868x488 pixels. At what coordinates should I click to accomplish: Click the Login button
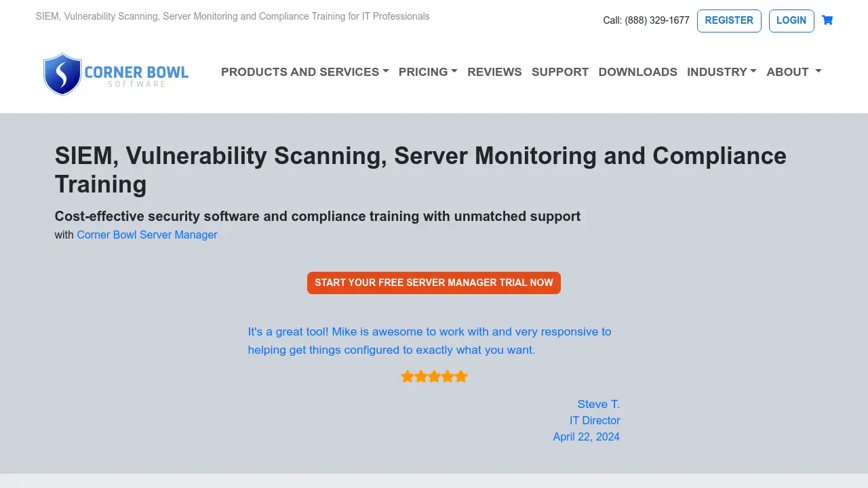click(791, 20)
